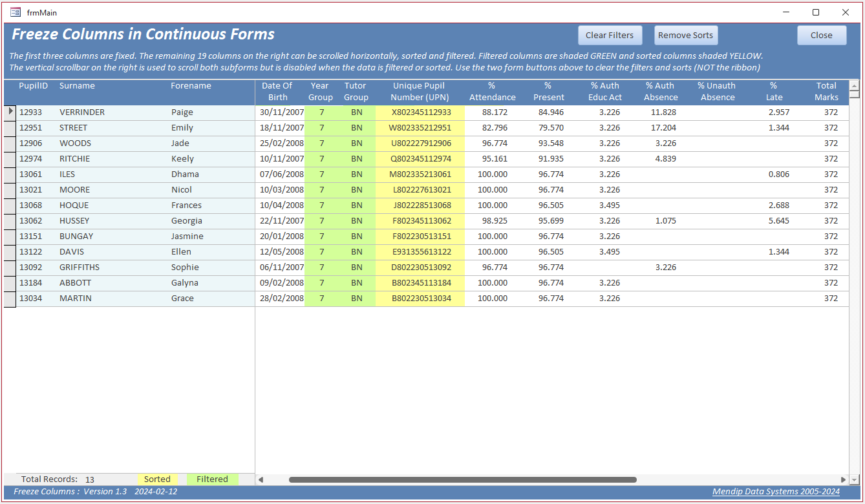Click the % Attendance value 98.925
Viewport: 865px width, 504px height.
[494, 220]
